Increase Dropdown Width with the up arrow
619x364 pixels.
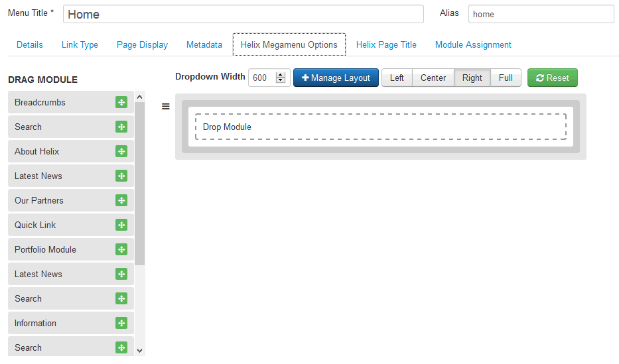coord(281,74)
